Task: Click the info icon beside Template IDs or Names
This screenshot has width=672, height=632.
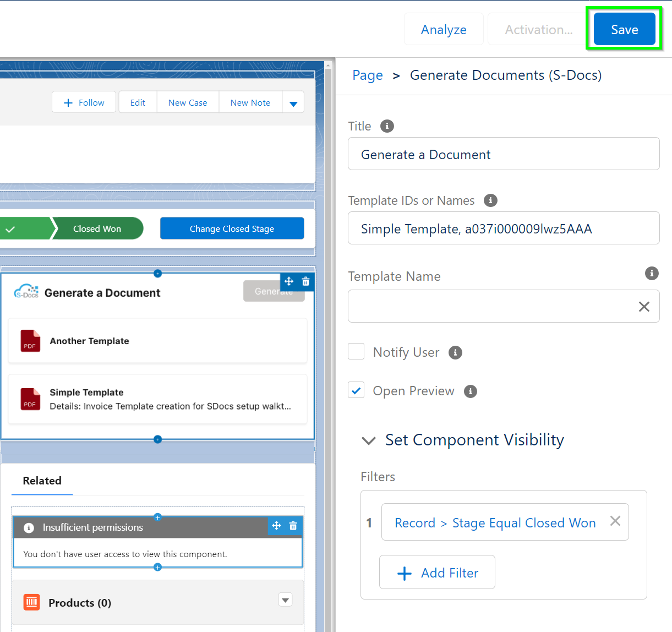Action: [x=490, y=200]
